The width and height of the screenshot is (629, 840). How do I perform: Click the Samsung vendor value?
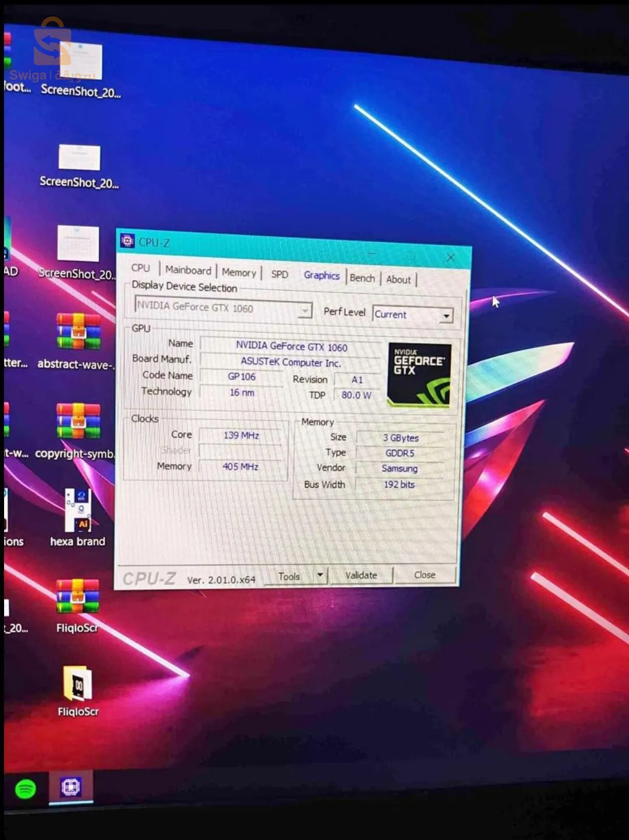point(400,468)
